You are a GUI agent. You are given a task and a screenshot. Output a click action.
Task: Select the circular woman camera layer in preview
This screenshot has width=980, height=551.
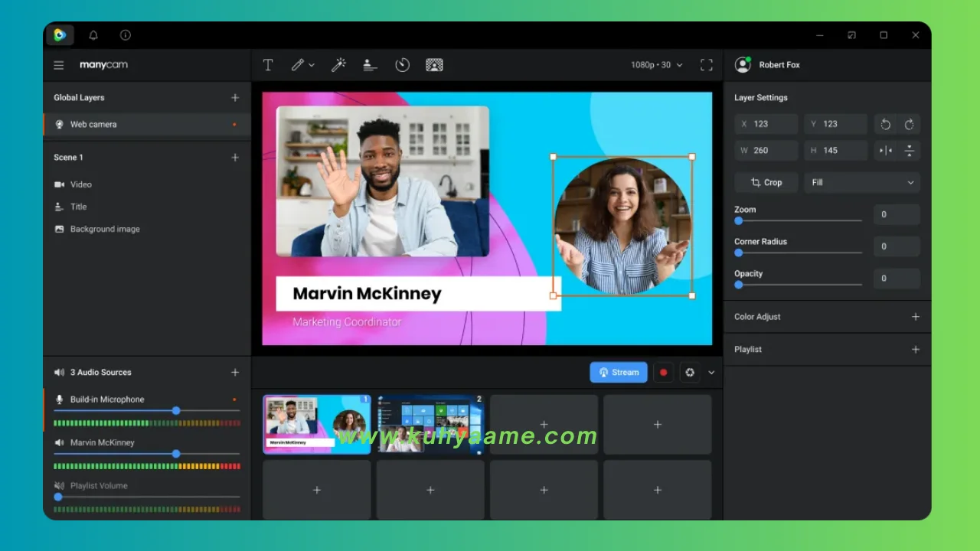pos(622,227)
